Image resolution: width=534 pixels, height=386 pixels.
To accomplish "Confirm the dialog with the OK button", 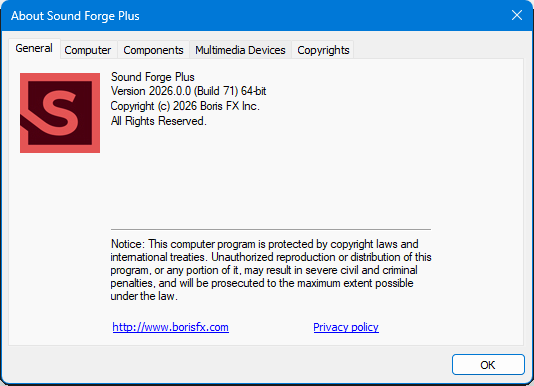I will coord(488,365).
